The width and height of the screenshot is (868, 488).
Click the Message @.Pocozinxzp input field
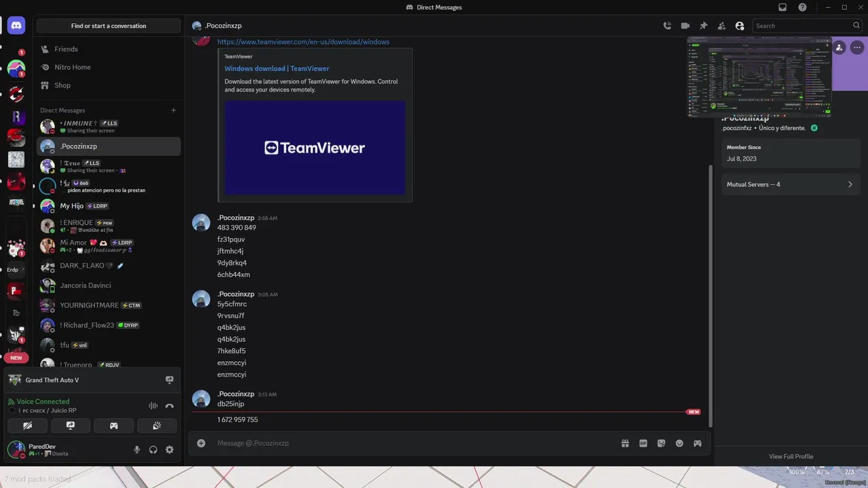pos(414,443)
